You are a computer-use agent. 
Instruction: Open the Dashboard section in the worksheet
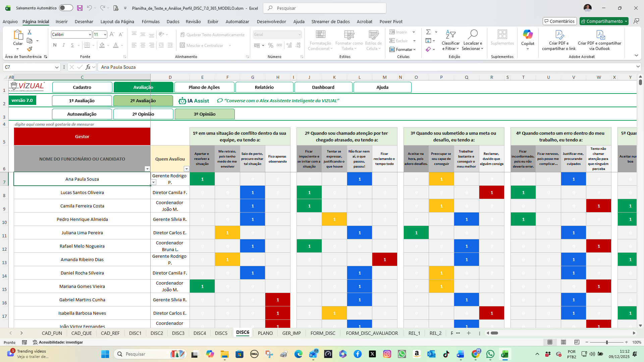[323, 87]
